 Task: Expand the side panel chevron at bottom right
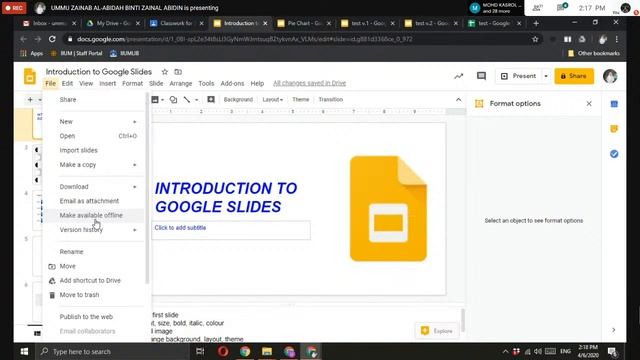pyautogui.click(x=613, y=330)
